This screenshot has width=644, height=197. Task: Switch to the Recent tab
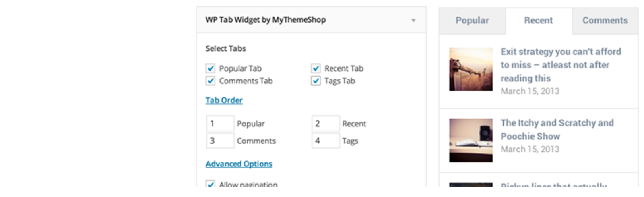point(539,21)
